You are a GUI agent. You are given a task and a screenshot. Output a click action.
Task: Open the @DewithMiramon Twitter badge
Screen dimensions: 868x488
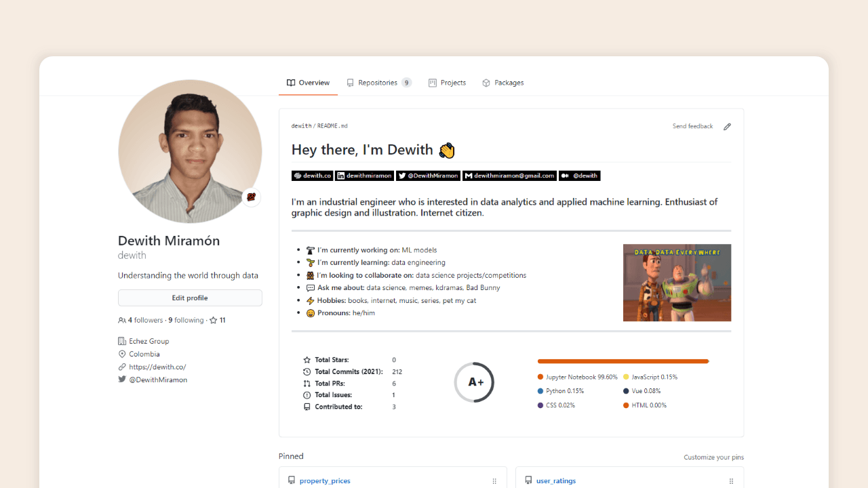pos(428,176)
